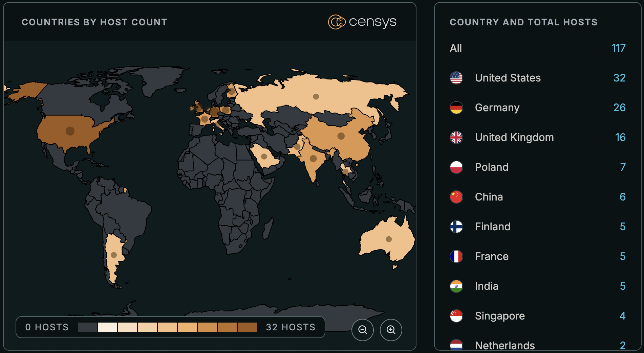This screenshot has height=353, width=644.
Task: Click the United Kingdom host count 16
Action: [x=620, y=137]
